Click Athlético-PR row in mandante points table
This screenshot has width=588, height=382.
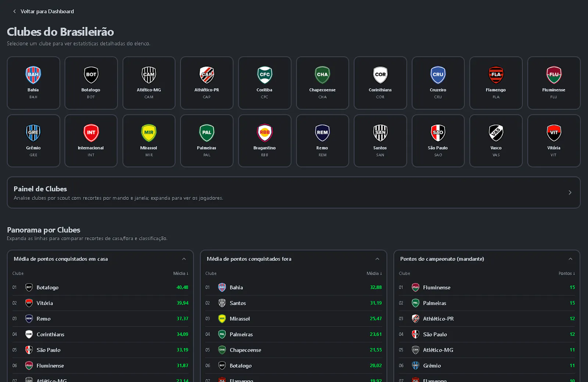tap(487, 319)
